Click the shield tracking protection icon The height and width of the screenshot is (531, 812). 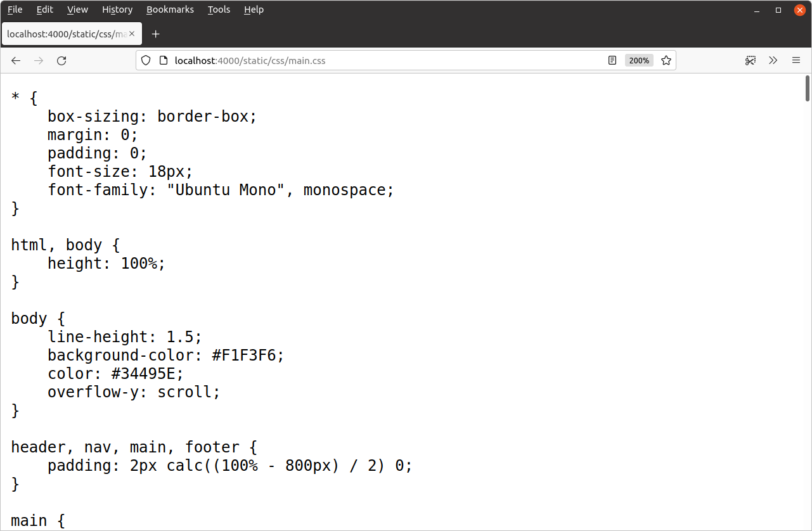pyautogui.click(x=146, y=61)
